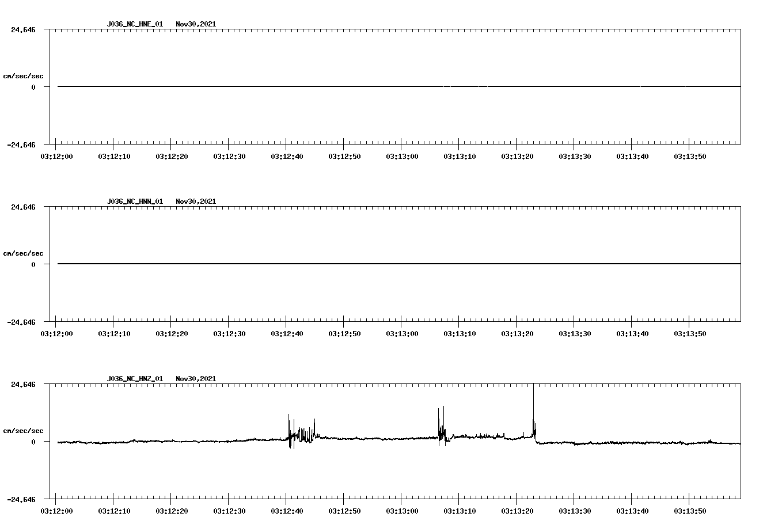Image resolution: width=782 pixels, height=532 pixels.
Task: Click the 03:12:50 time label under HNN plot
Action: tap(344, 333)
